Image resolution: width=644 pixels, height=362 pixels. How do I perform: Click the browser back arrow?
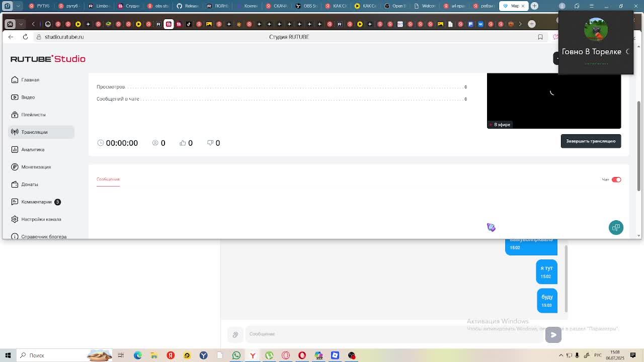pos(11,37)
